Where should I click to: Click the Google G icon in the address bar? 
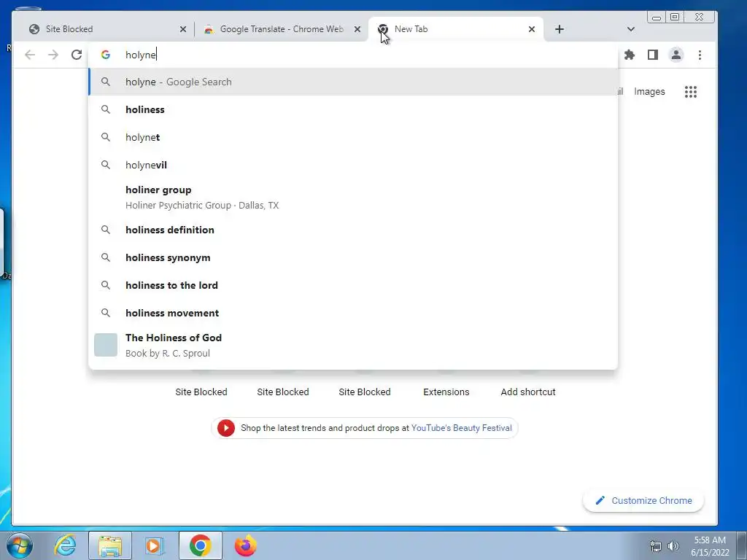(x=106, y=55)
